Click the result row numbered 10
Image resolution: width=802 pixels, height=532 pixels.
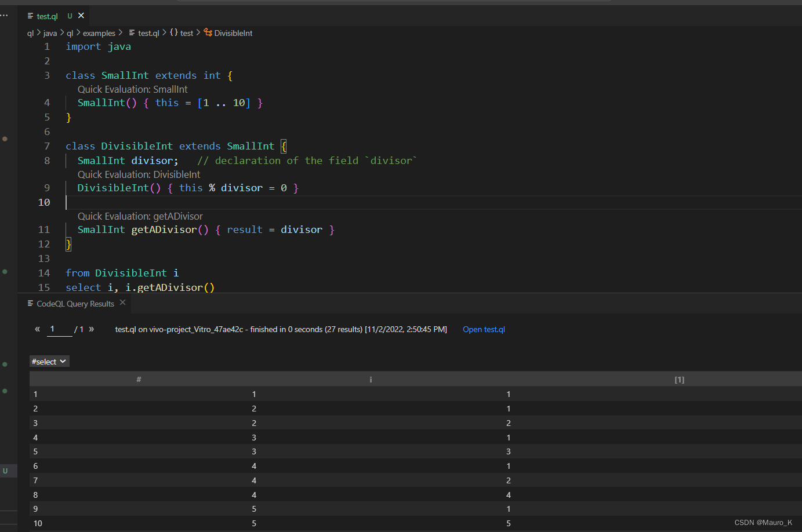tap(415, 523)
